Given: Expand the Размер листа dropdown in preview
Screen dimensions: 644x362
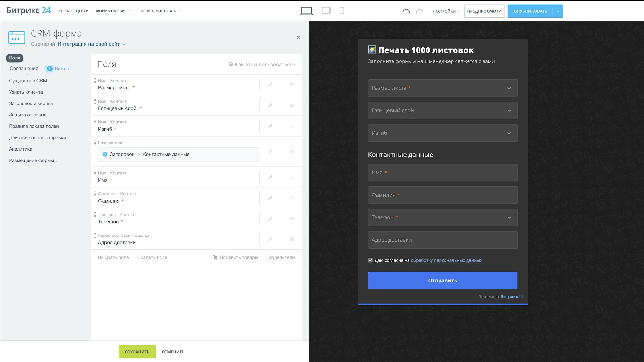Looking at the screenshot, I should (x=443, y=88).
